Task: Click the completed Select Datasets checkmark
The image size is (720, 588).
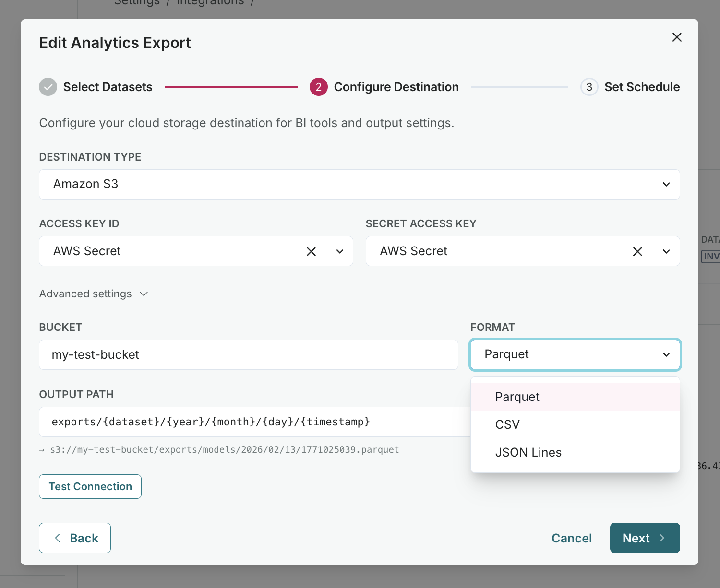Action: point(48,87)
